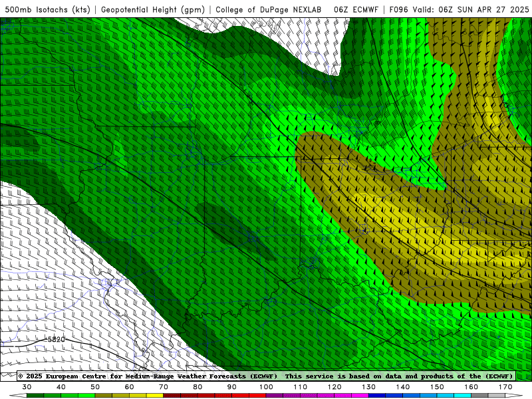The width and height of the screenshot is (532, 399).
Task: Select the purple swatch starting at 100
Action: point(275,395)
